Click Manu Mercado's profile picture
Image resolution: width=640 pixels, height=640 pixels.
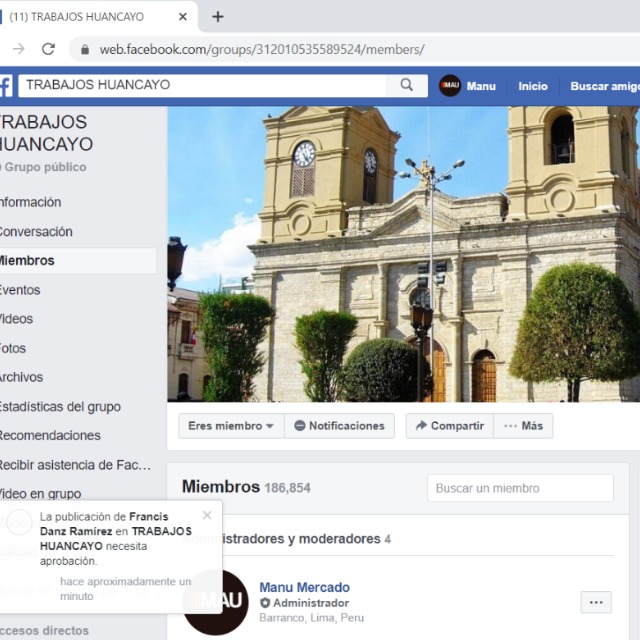pos(216,602)
